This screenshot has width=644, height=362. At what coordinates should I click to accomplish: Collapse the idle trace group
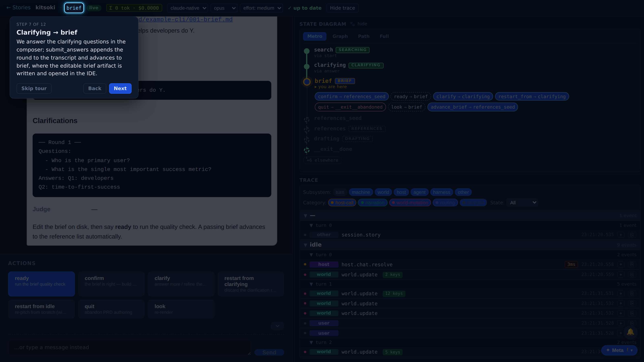[x=305, y=245]
